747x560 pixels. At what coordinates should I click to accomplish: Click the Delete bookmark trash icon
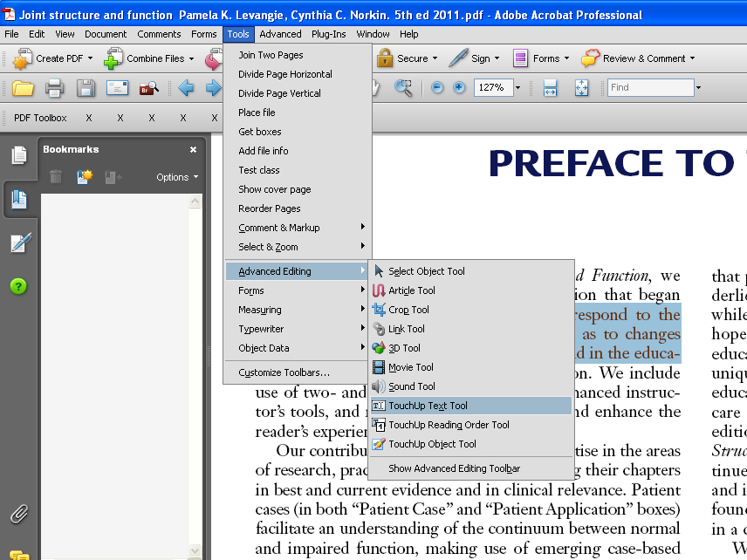56,177
